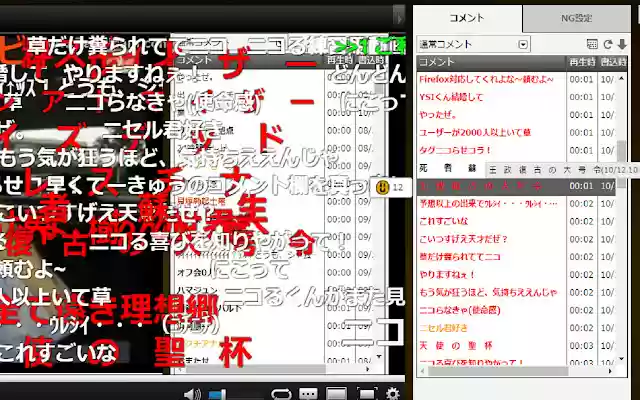This screenshot has height=400, width=640.
Task: Click the comment list keyboard icon
Action: pyautogui.click(x=592, y=44)
